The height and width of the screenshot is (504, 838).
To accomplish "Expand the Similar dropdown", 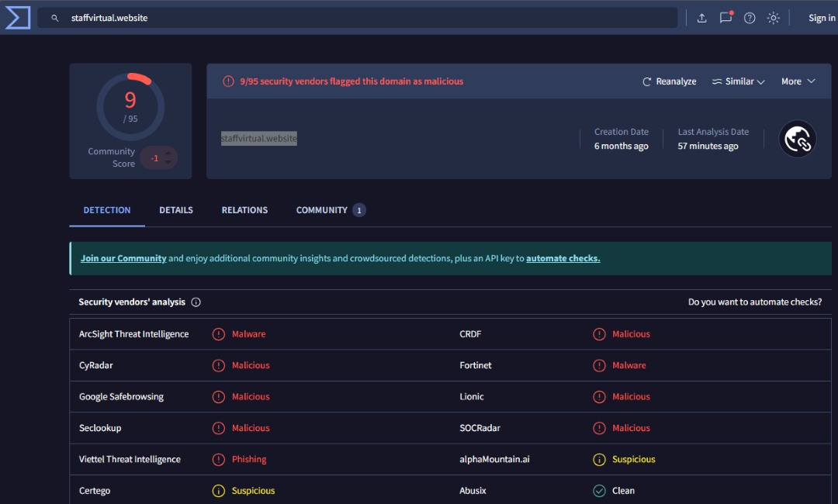I will pyautogui.click(x=739, y=81).
